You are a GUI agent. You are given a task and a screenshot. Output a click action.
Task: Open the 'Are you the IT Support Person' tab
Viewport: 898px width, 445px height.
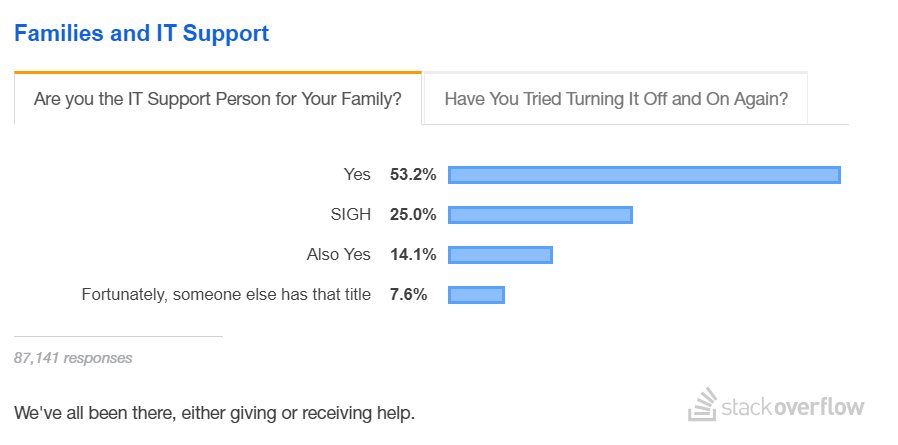(218, 99)
